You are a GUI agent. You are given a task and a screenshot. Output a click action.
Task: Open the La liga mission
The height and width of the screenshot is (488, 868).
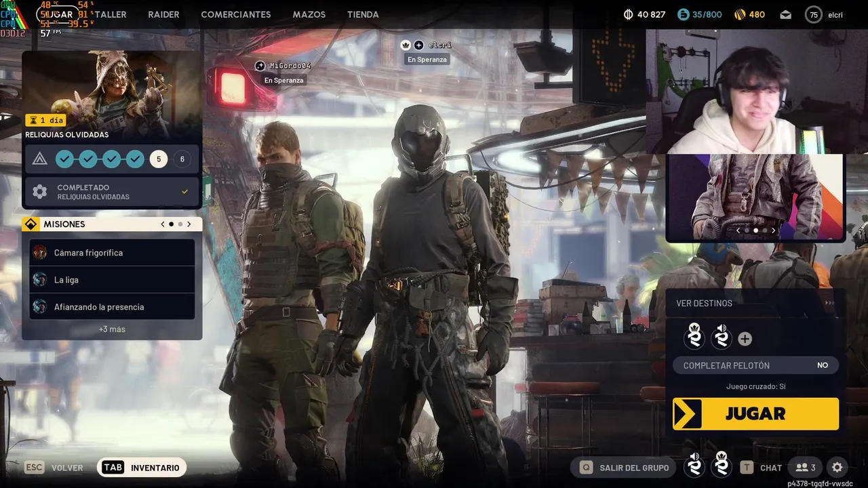[x=112, y=280]
